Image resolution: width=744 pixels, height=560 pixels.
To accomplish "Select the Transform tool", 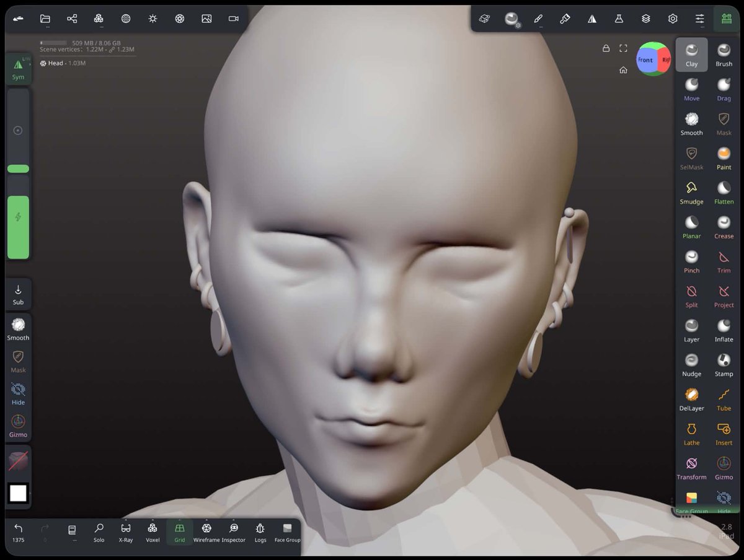I will point(692,468).
